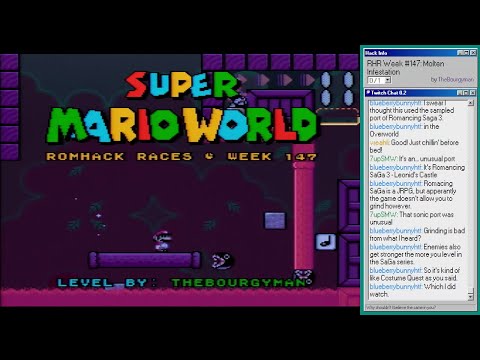Click the 'Twitch Chat 0.2' window title

click(x=389, y=93)
